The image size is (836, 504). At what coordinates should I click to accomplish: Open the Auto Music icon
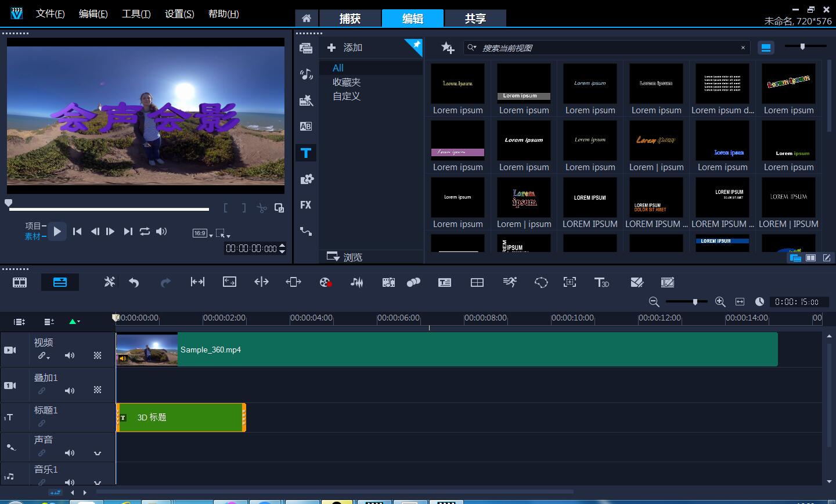click(x=388, y=282)
